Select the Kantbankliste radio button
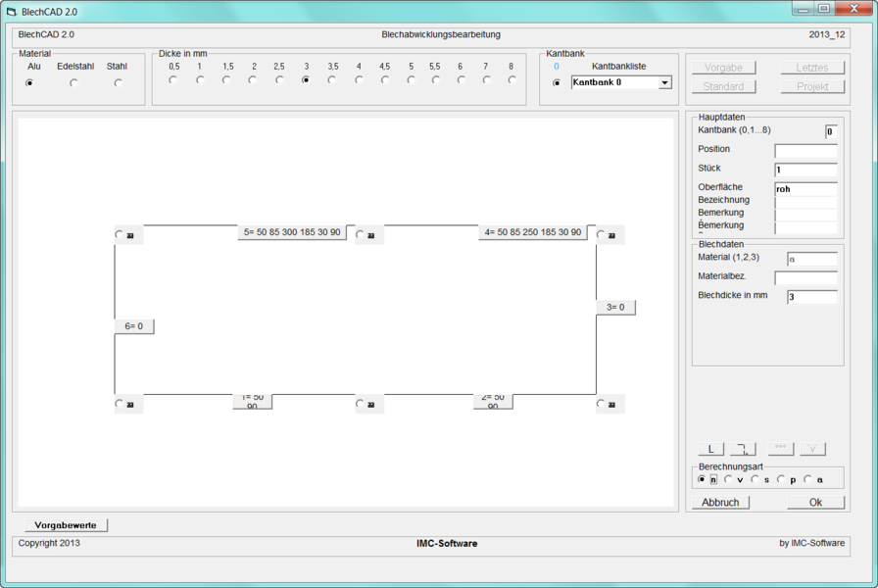This screenshot has height=588, width=878. click(556, 83)
